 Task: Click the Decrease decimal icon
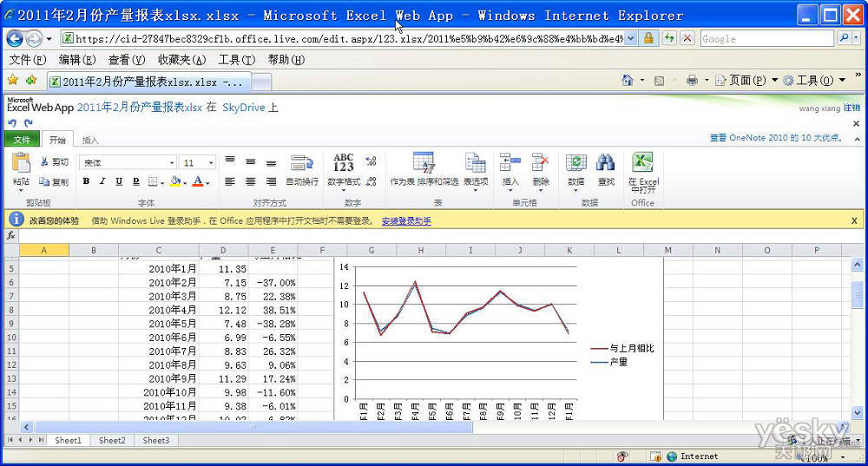371,181
